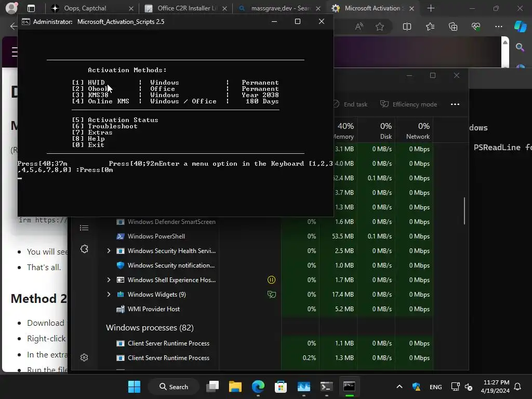532x399 pixels.
Task: Toggle Edge split screen icon
Action: [x=407, y=26]
